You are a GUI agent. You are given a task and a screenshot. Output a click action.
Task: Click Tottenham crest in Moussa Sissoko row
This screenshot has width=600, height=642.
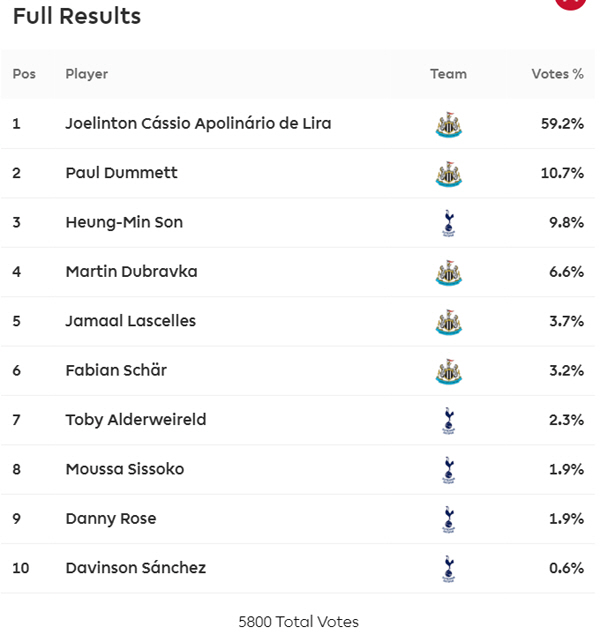point(448,469)
